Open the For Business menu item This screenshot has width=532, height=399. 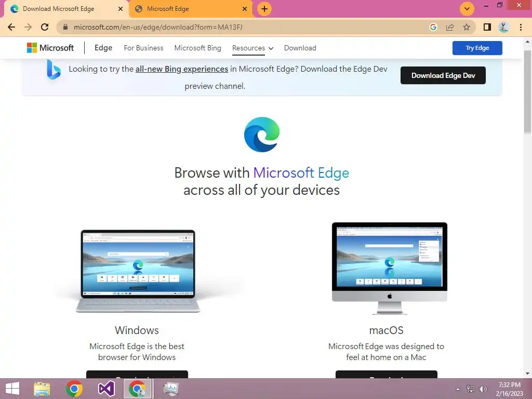point(143,48)
